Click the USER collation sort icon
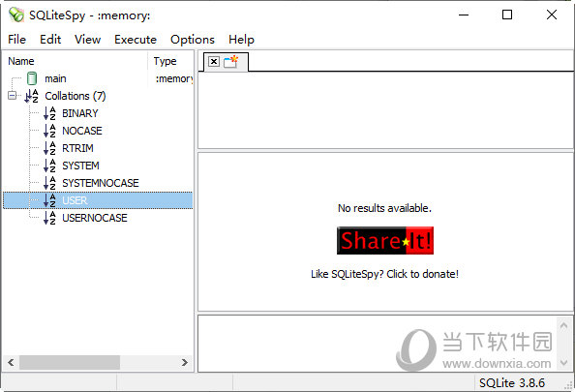The width and height of the screenshot is (575, 392). coord(49,200)
